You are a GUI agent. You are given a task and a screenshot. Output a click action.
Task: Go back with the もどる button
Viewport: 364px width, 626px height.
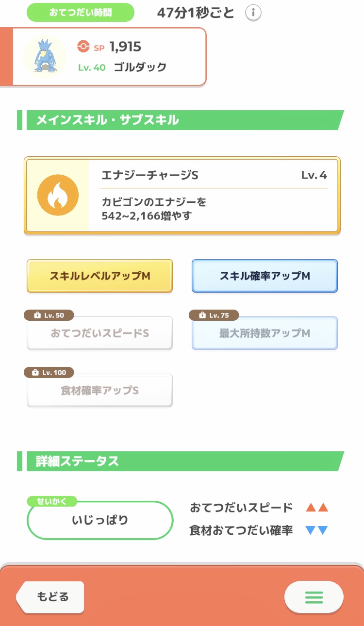point(50,597)
